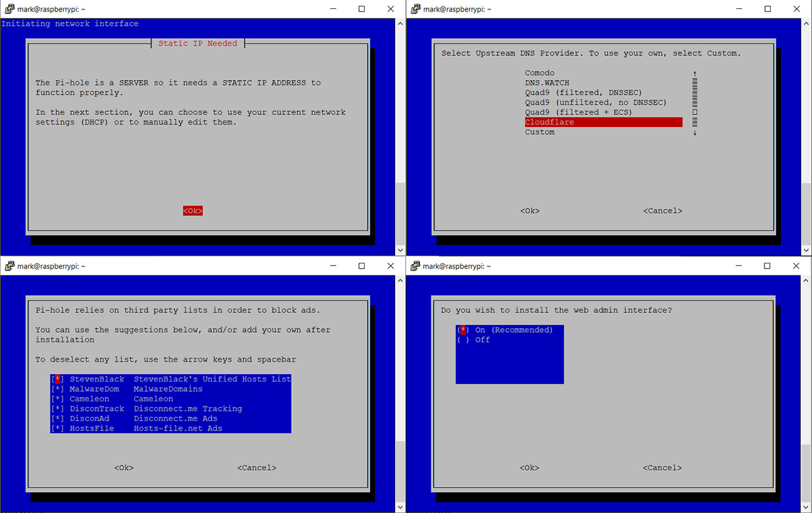Viewport: 812px width, 513px height.
Task: Cancel the third party lists dialog
Action: pyautogui.click(x=257, y=468)
